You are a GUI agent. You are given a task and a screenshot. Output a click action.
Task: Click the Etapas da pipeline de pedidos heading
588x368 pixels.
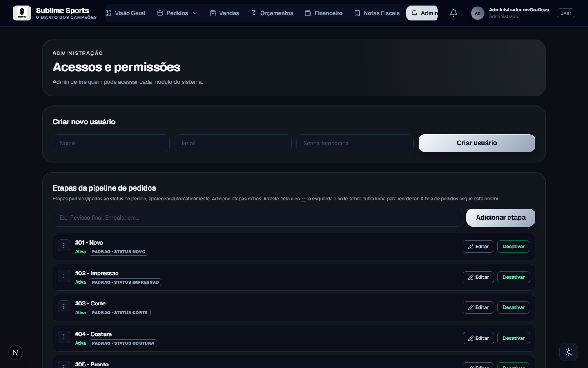(104, 188)
